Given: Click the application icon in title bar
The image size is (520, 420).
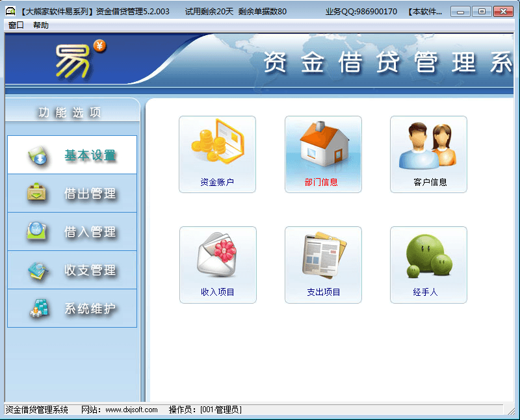Looking at the screenshot, I should [10, 11].
